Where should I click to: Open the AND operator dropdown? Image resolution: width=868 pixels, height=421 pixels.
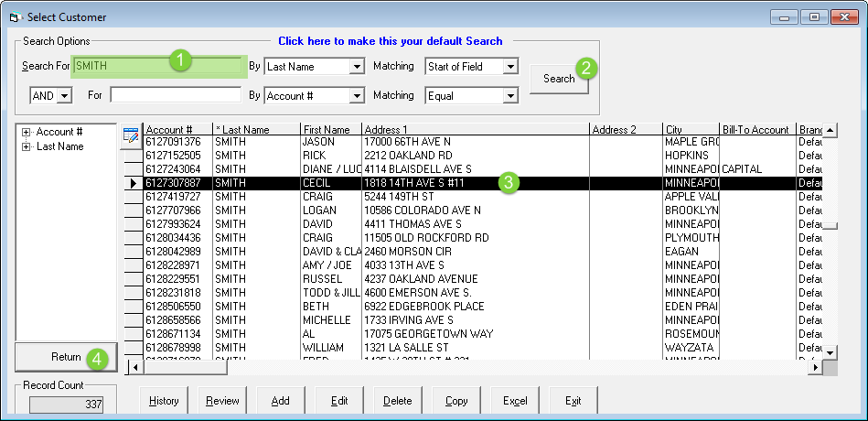click(65, 96)
